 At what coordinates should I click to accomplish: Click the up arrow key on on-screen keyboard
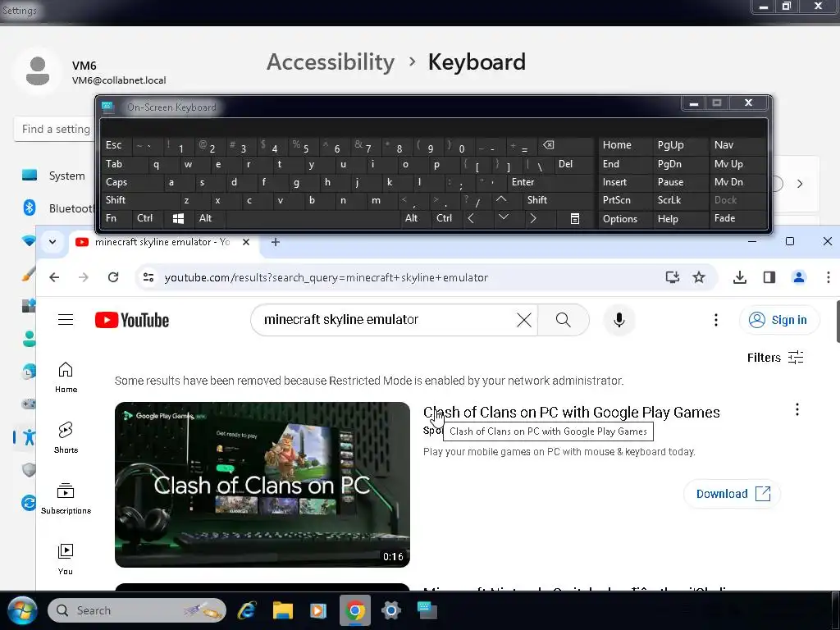501,200
